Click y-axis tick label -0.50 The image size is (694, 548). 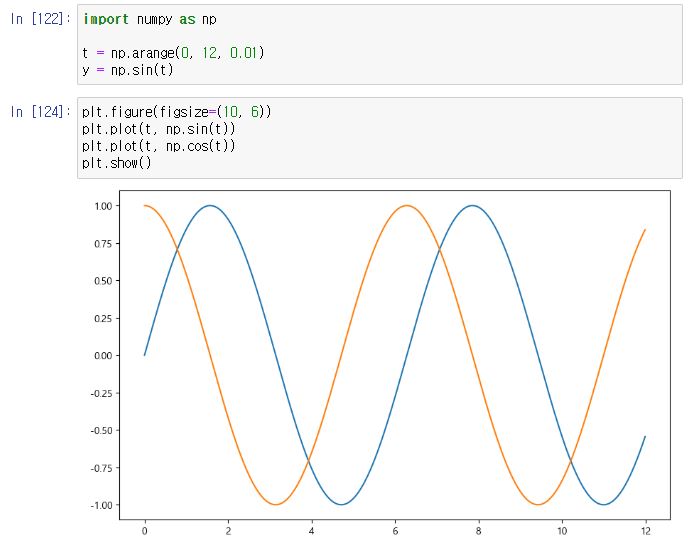[101, 430]
